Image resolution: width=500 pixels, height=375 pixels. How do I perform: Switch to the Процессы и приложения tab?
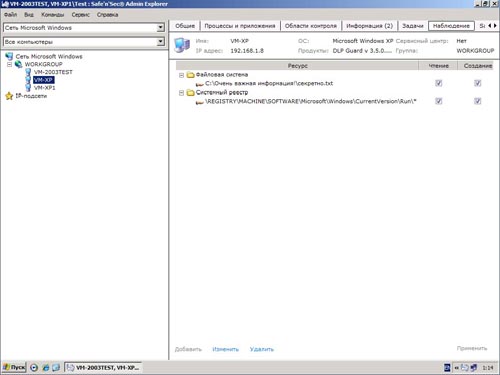240,26
